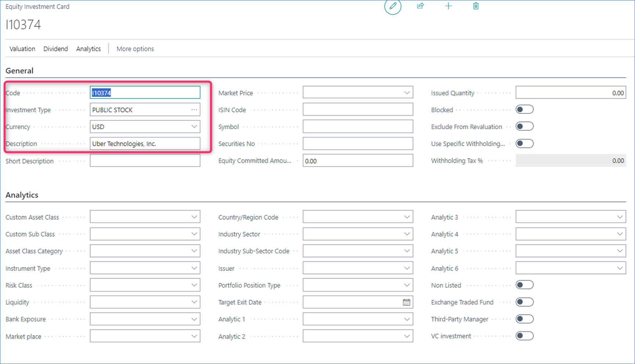This screenshot has width=635, height=364.
Task: Collapse the General section header
Action: coord(19,71)
